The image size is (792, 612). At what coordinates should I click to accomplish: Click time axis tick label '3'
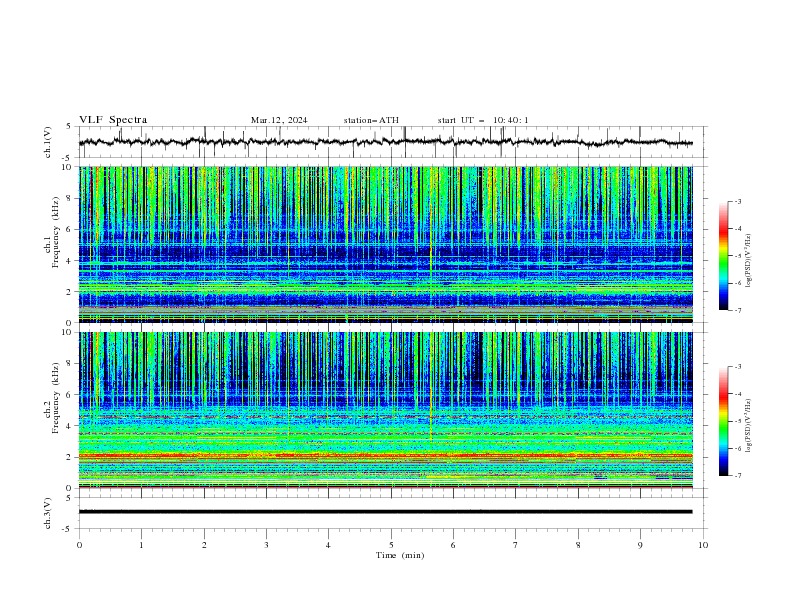tap(266, 545)
